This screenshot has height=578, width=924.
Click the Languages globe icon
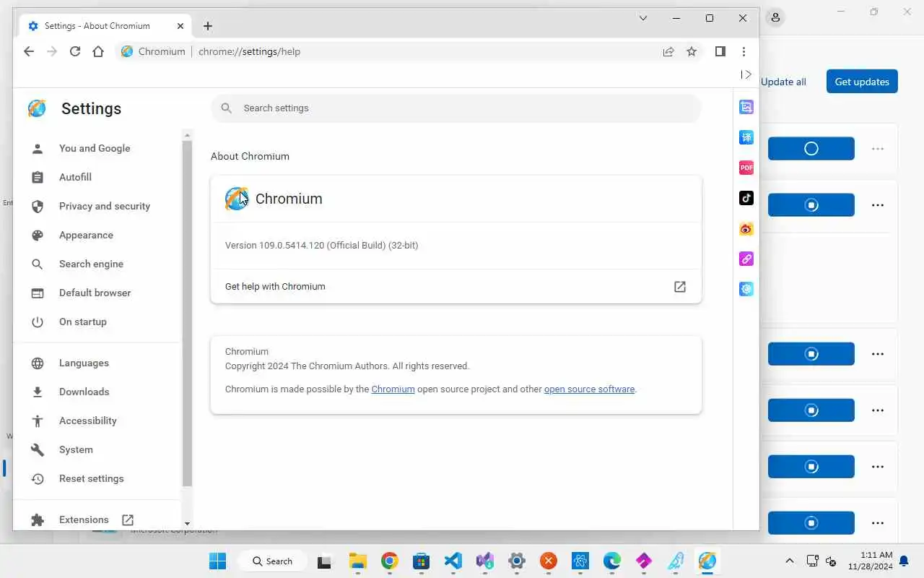38,363
